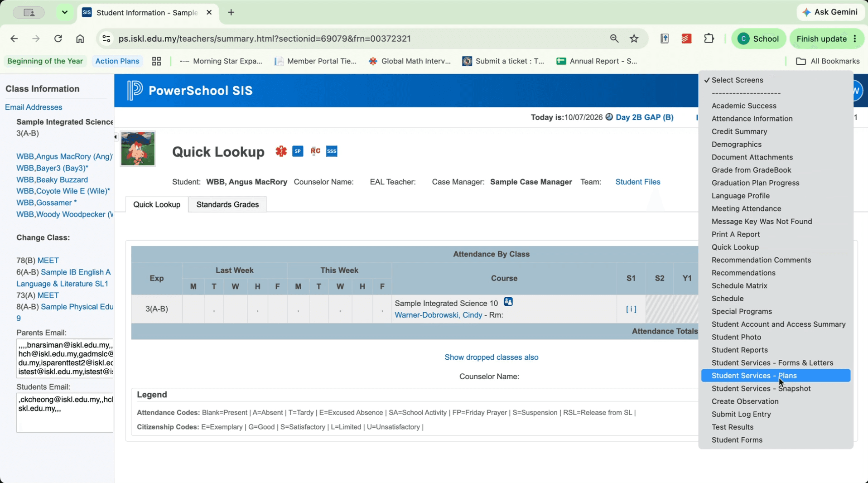Viewport: 868px width, 483px height.
Task: Select Demographics in the dropdown list
Action: pos(776,144)
